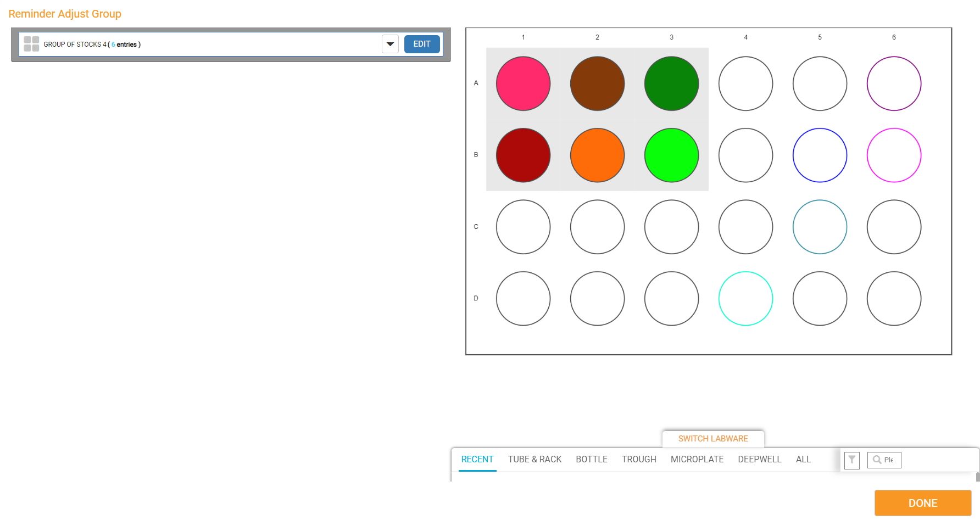Image resolution: width=980 pixels, height=520 pixels.
Task: Click the GROUP OF STOCKS 4 entry text
Action: (92, 44)
